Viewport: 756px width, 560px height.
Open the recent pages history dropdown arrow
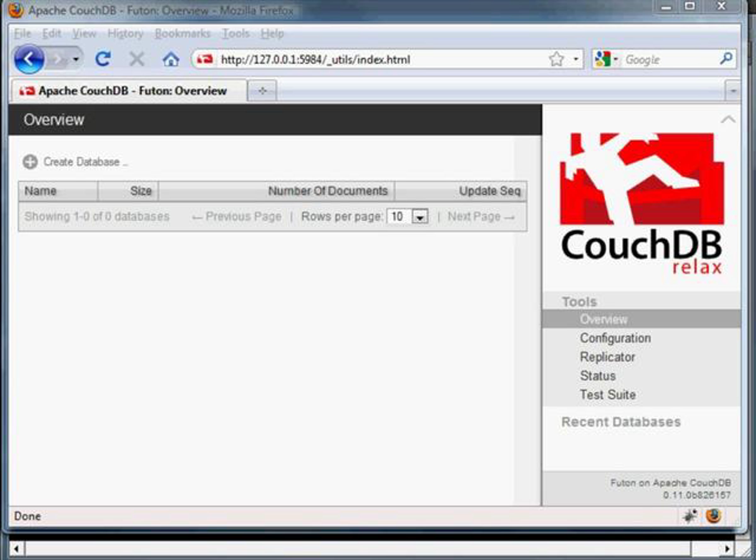(x=76, y=60)
